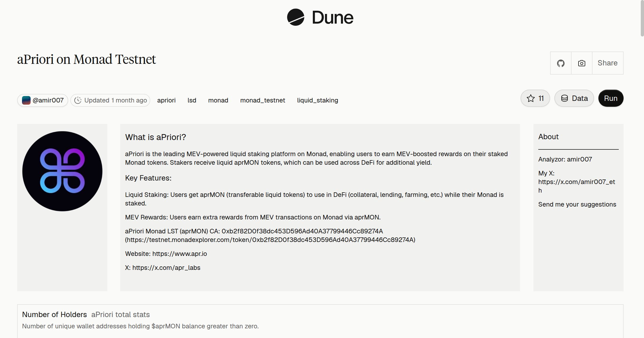Star the dashboard with 11 stars

click(535, 98)
